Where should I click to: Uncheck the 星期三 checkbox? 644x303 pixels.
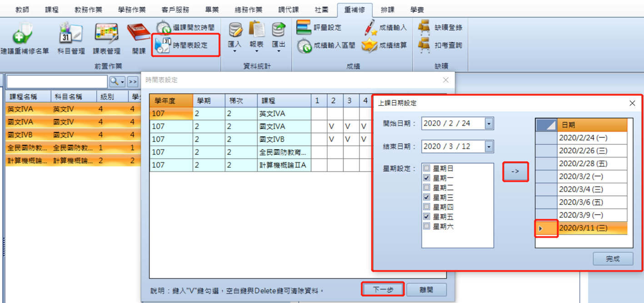(426, 197)
